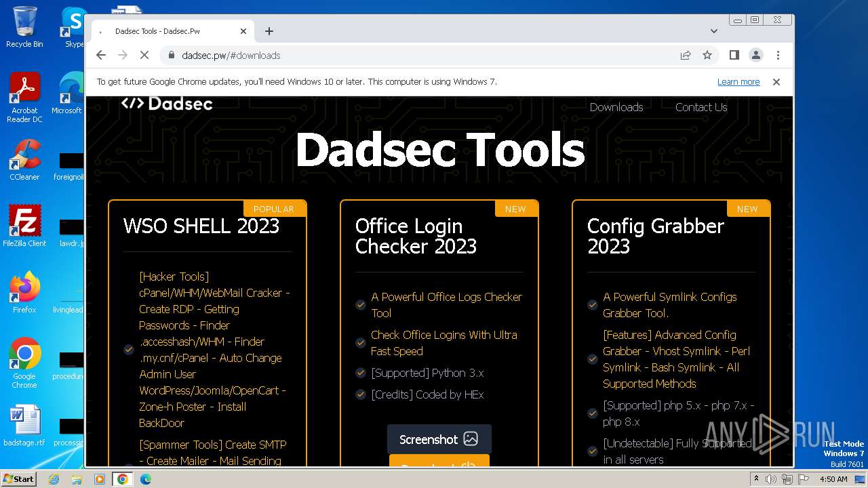
Task: Stop loading the dadsec.pw page
Action: pos(144,56)
